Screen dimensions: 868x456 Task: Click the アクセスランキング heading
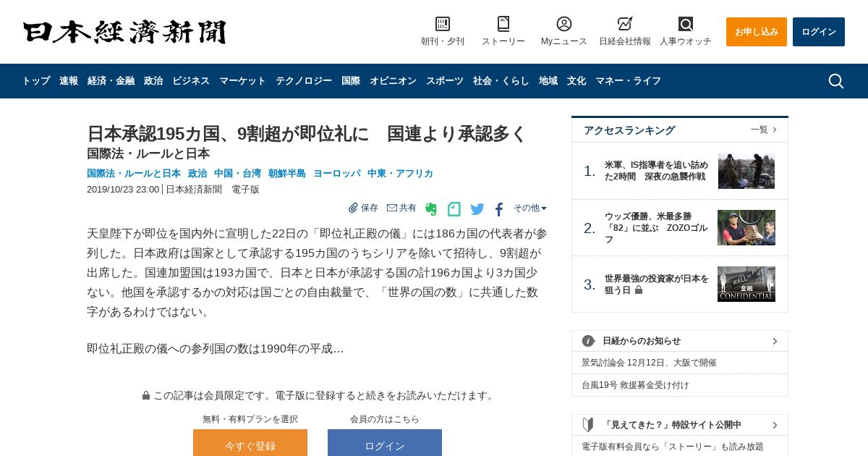(629, 130)
